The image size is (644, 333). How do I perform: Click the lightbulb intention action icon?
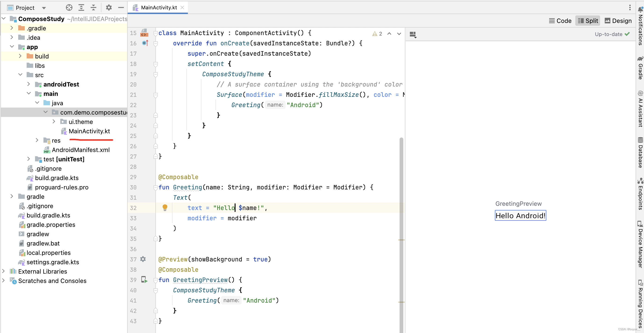(165, 207)
